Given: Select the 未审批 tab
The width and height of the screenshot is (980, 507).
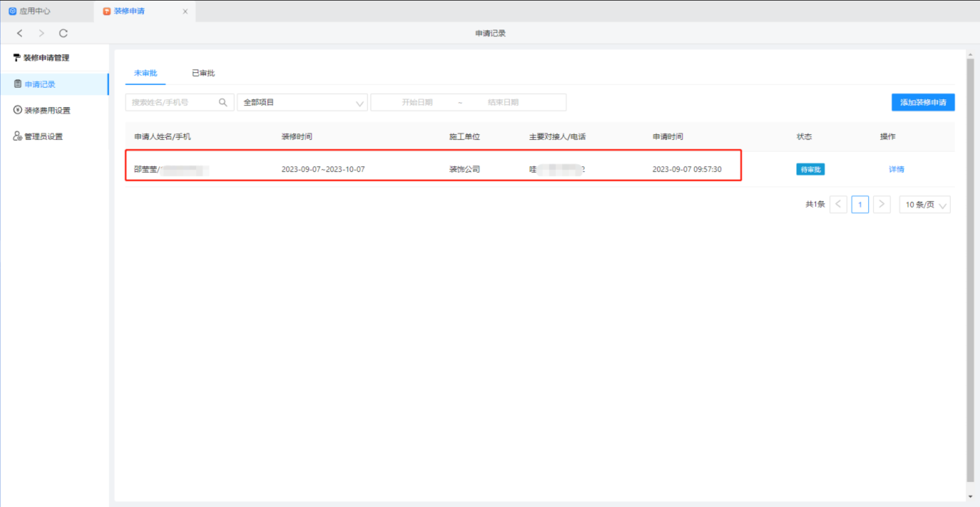Looking at the screenshot, I should pyautogui.click(x=146, y=73).
